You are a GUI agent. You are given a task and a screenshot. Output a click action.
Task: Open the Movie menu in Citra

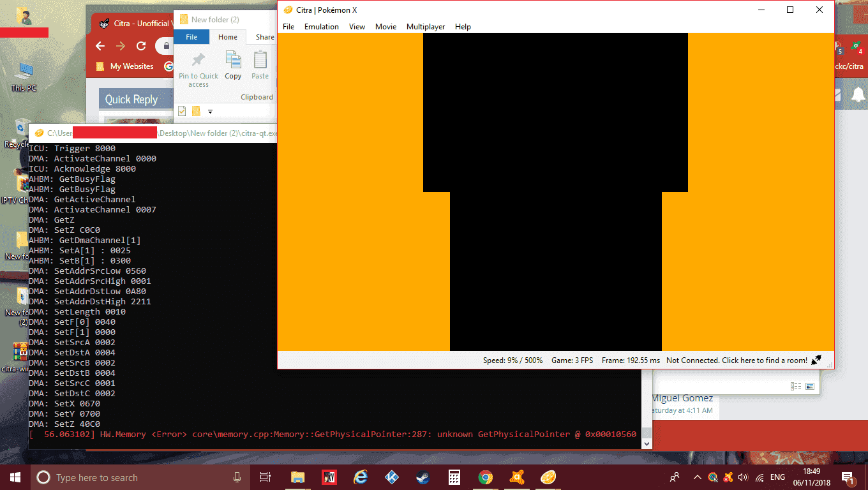(385, 27)
